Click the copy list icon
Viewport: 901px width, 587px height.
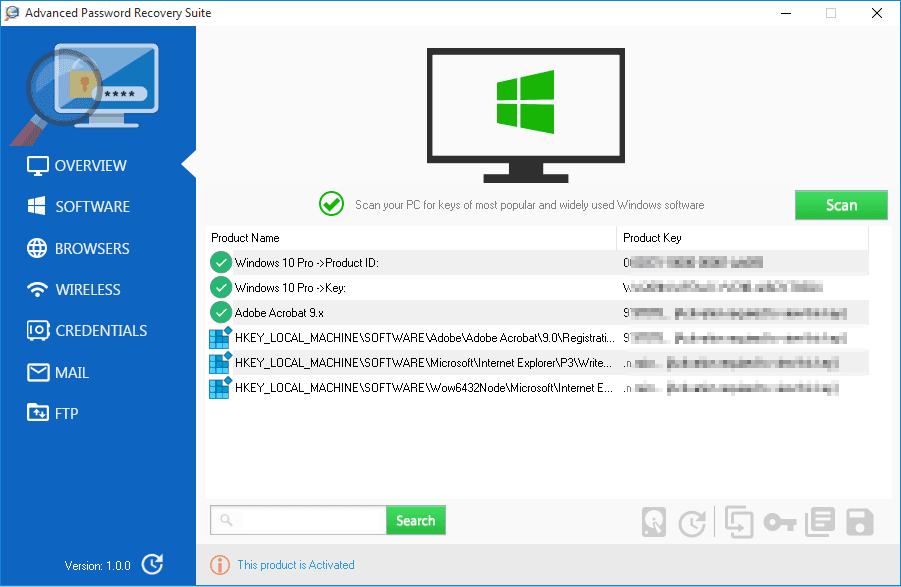coord(820,522)
